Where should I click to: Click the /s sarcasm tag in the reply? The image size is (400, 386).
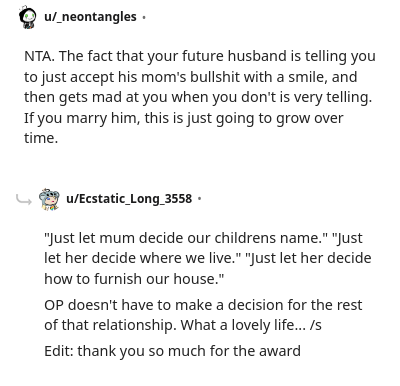tap(316, 325)
